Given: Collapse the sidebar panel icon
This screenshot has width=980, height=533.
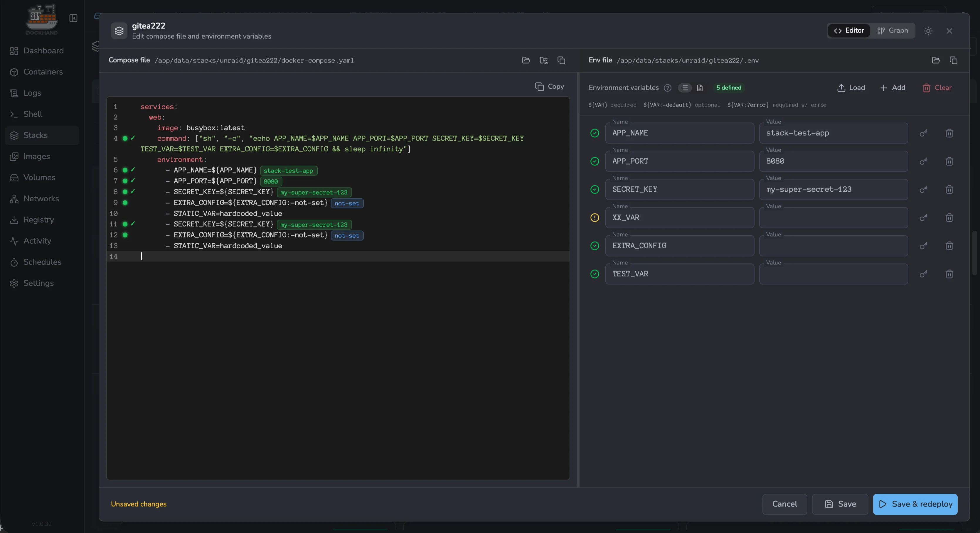Looking at the screenshot, I should (73, 18).
